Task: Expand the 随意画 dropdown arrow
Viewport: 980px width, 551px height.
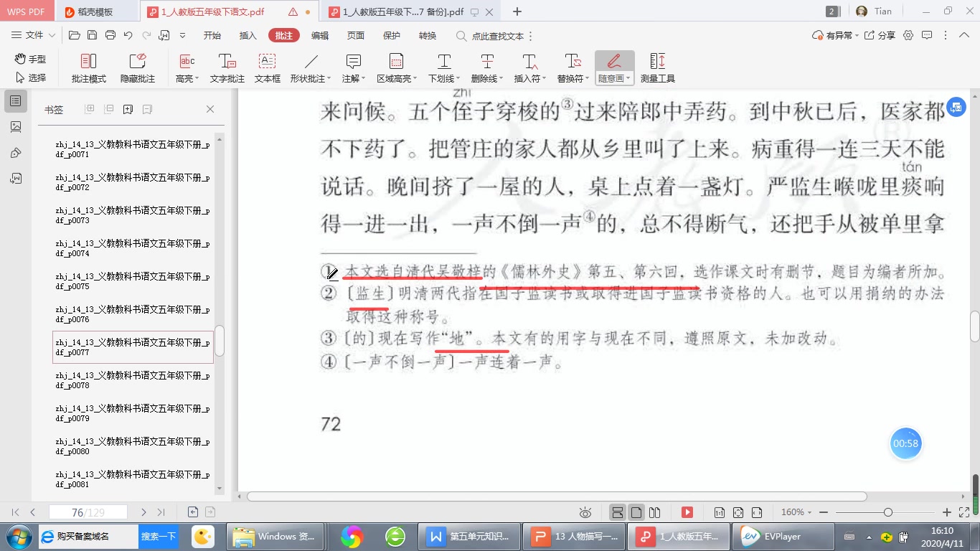Action: (x=628, y=79)
